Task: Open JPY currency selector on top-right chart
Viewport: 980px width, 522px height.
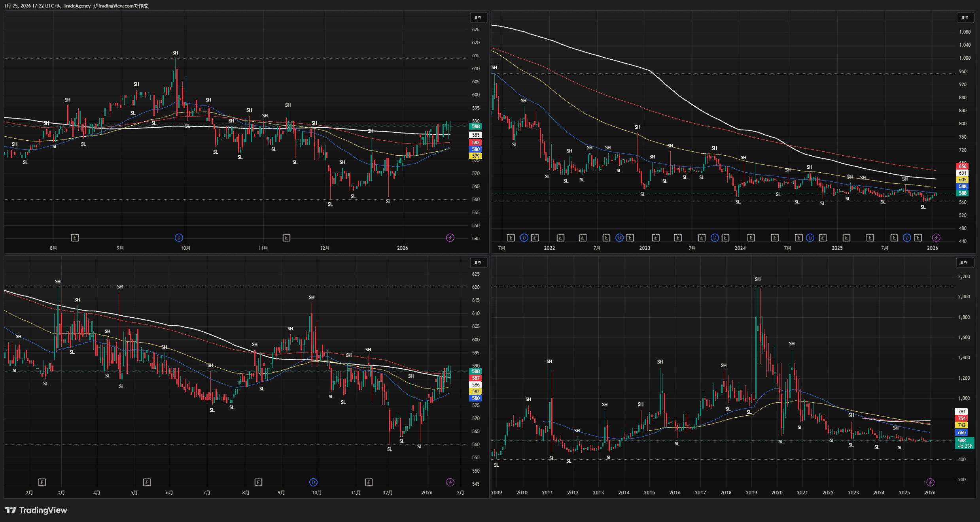Action: click(x=964, y=17)
